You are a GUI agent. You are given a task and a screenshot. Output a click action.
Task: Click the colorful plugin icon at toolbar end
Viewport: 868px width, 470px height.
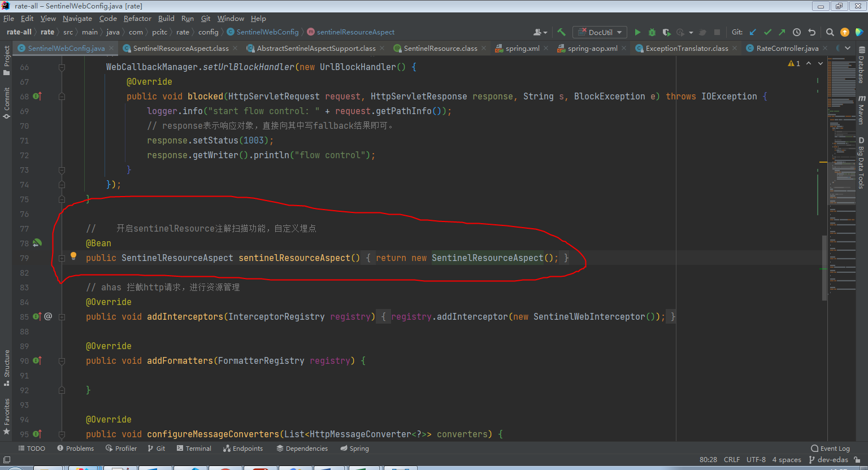pos(859,32)
